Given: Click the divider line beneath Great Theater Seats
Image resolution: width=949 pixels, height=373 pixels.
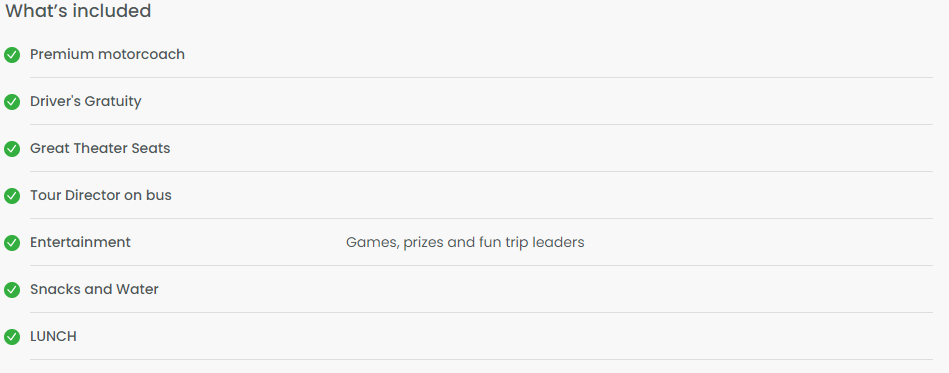Looking at the screenshot, I should [481, 171].
